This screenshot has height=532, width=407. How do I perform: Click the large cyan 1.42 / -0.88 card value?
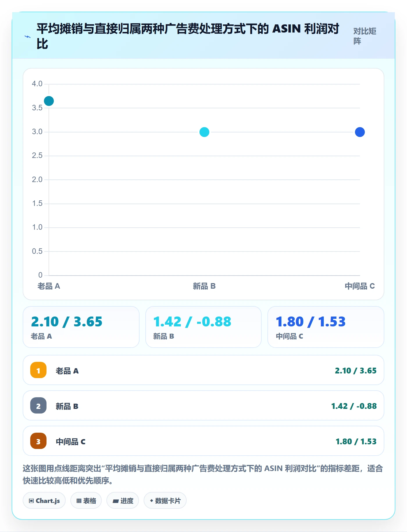(192, 322)
